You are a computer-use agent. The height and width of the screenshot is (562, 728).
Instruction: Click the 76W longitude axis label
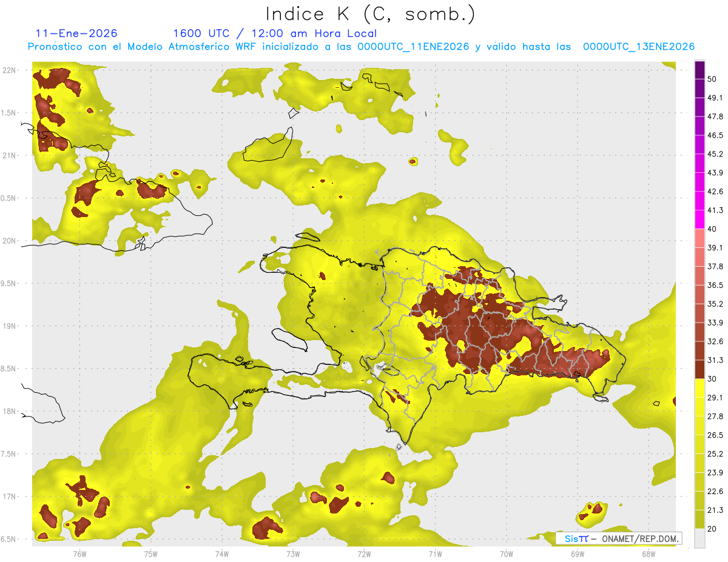point(79,554)
